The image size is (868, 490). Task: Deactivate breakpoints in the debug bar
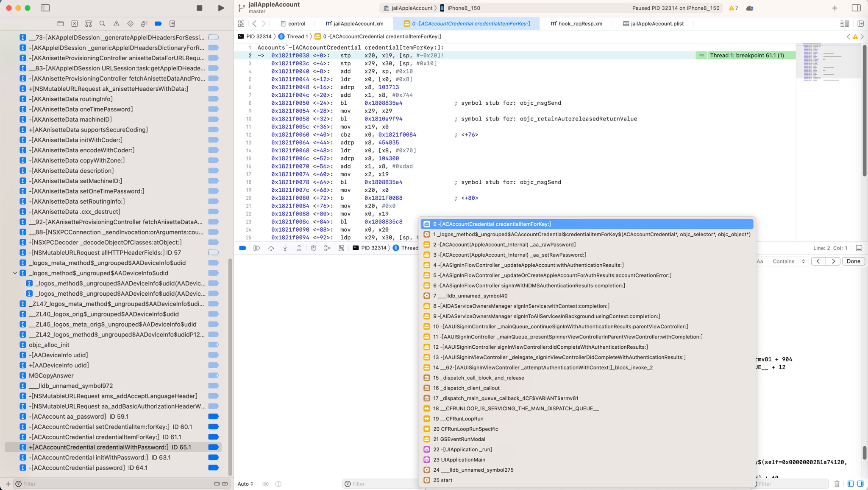[x=242, y=248]
